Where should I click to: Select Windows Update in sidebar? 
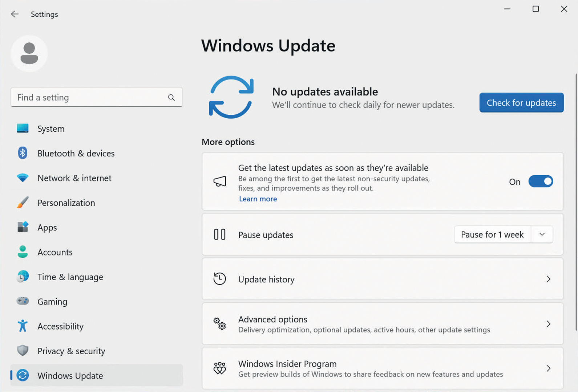(97, 375)
